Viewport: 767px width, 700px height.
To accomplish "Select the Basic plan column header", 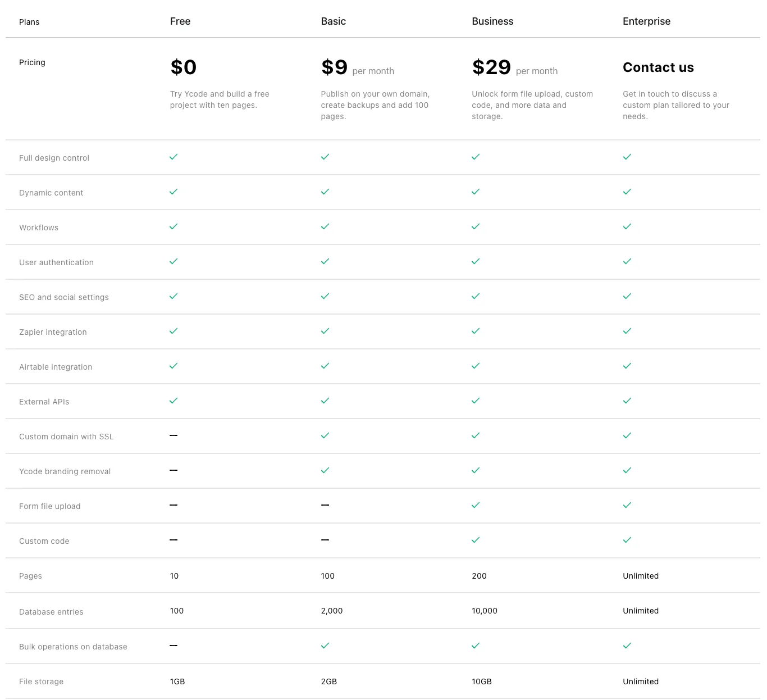I will point(334,21).
